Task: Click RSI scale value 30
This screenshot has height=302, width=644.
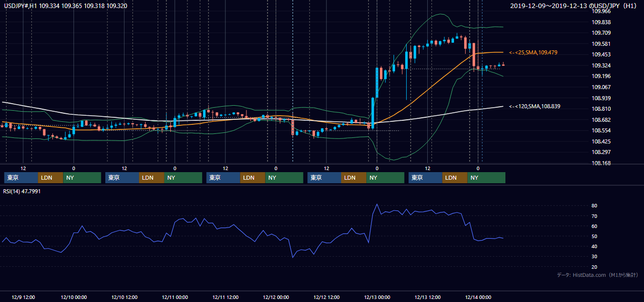Action: pos(595,257)
